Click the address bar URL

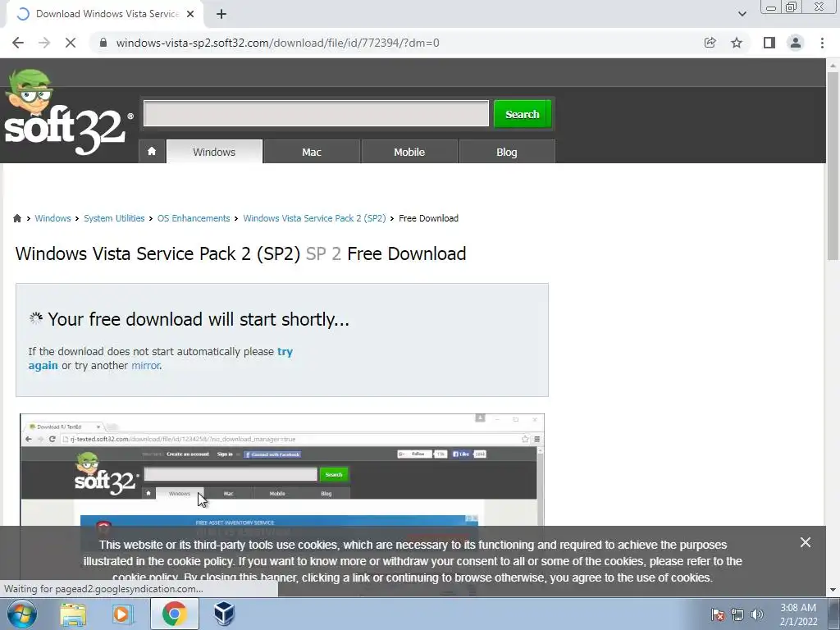[277, 43]
